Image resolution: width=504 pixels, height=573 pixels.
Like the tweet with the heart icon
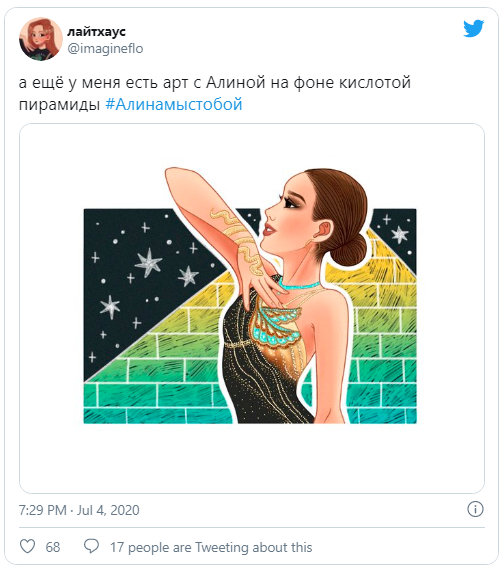pos(27,546)
